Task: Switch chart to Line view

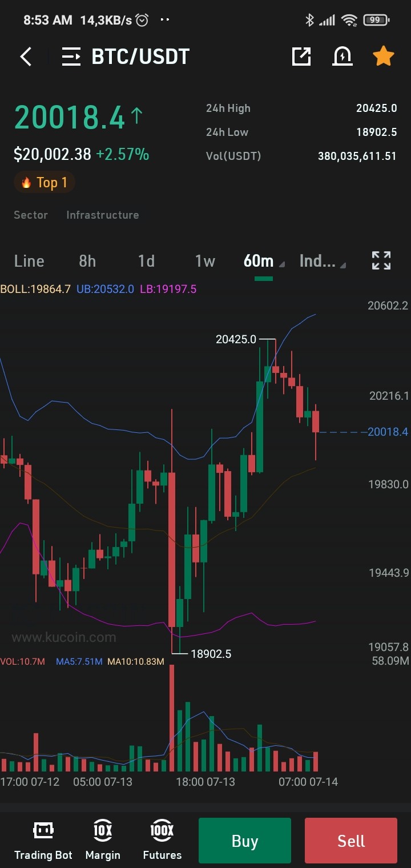Action: [29, 261]
